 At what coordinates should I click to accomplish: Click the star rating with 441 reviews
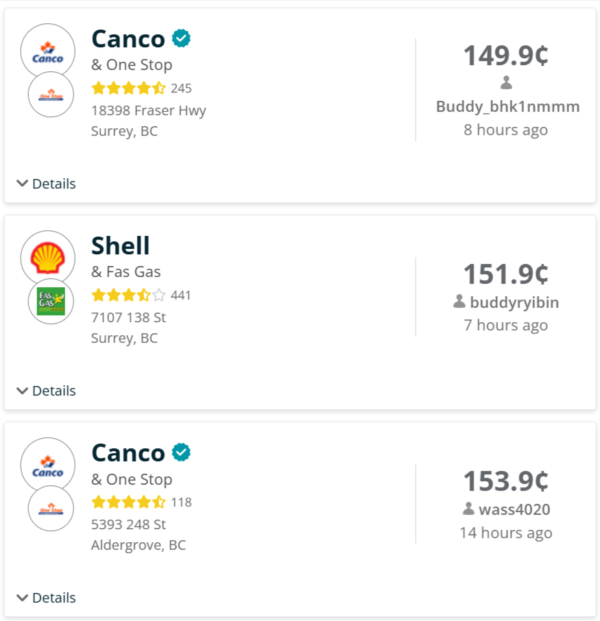[128, 295]
